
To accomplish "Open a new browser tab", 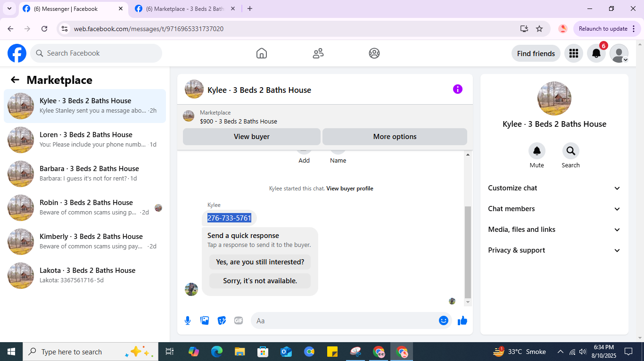I will [x=250, y=8].
